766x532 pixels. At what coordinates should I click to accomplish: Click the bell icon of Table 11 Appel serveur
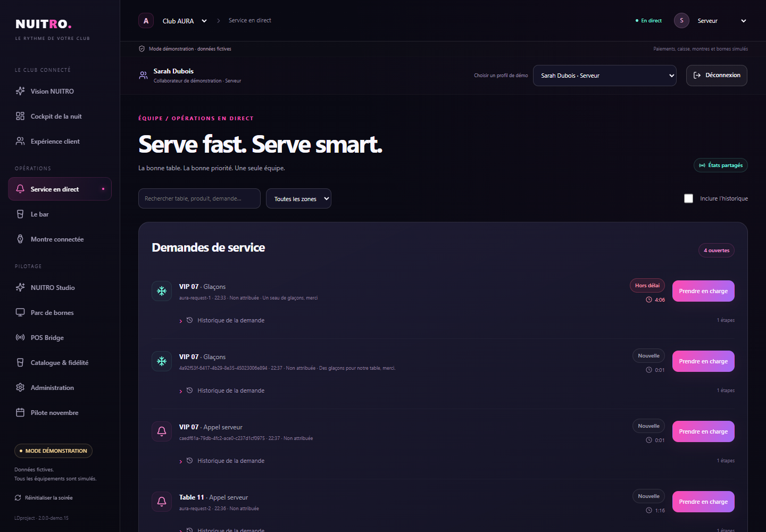[x=162, y=502]
